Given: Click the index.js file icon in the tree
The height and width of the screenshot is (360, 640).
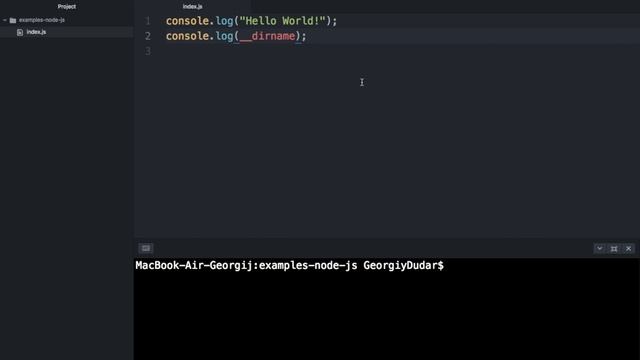Looking at the screenshot, I should pyautogui.click(x=20, y=32).
